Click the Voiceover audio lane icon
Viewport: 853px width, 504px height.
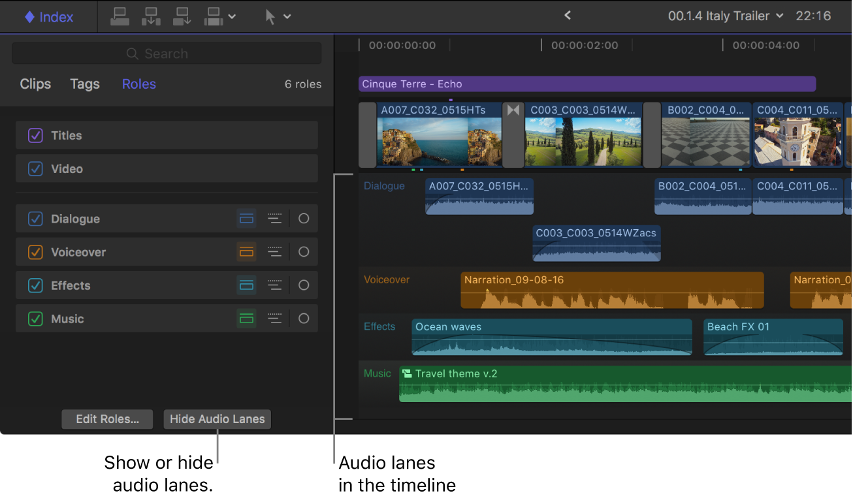pos(246,251)
